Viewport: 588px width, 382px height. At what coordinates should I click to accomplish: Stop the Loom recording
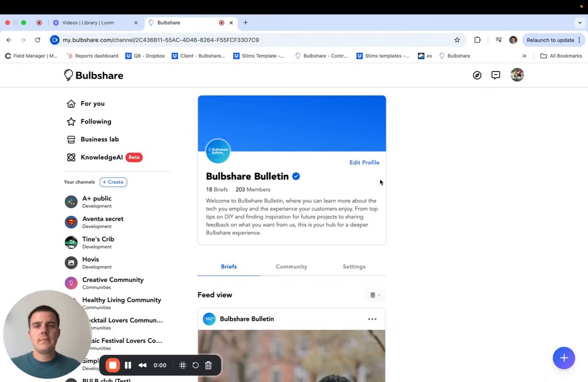click(x=113, y=365)
